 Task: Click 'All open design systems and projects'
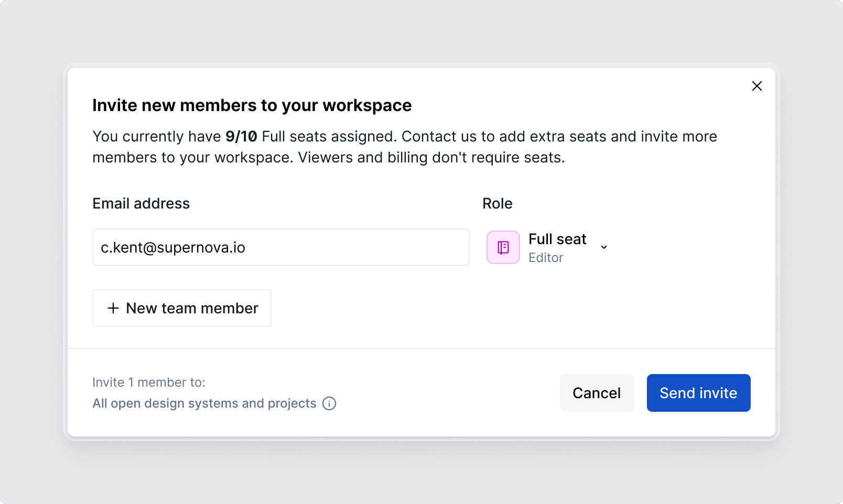204,403
